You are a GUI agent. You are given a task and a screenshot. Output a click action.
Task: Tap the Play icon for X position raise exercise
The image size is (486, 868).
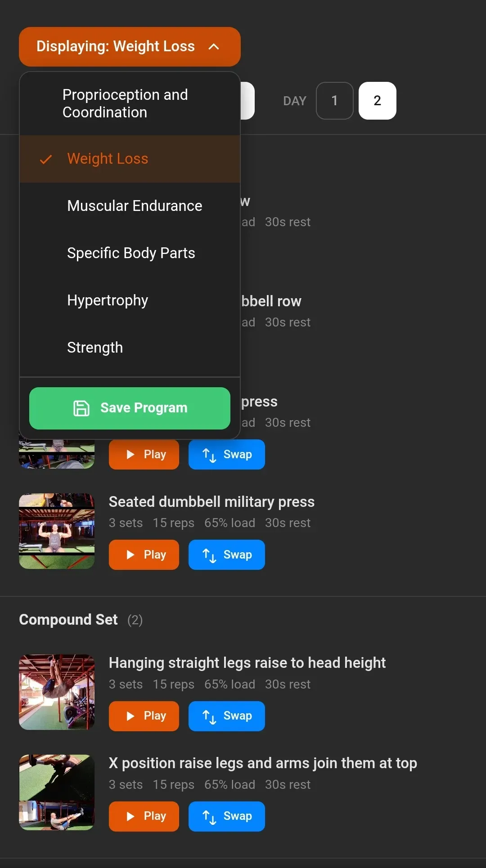[x=131, y=816]
